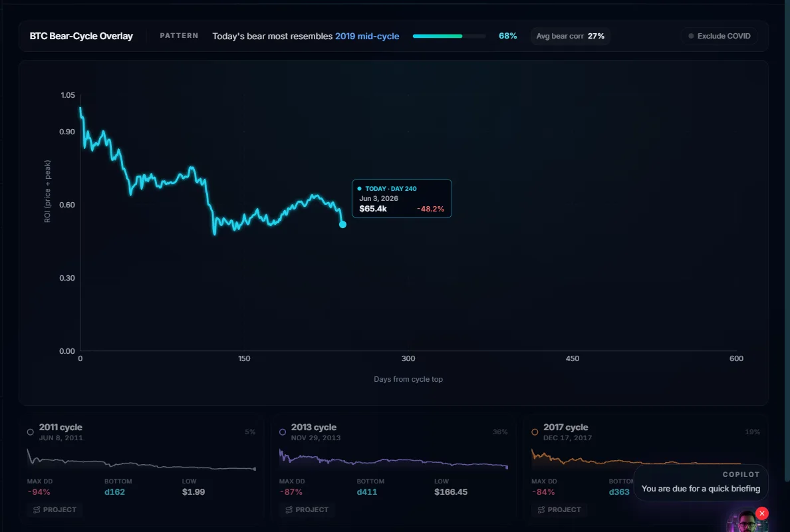
Task: Click the 36% correlation in 2013 card
Action: click(x=500, y=432)
